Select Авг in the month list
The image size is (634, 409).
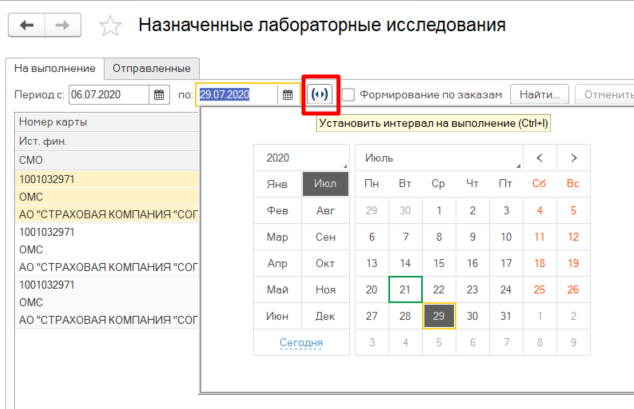pyautogui.click(x=325, y=211)
